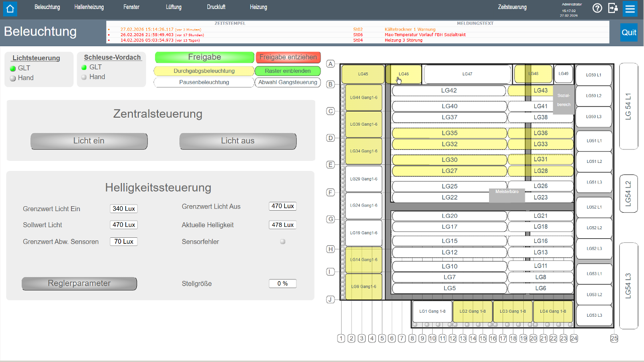Viewport: 644px width, 362px height.
Task: Open the help question mark icon
Action: tap(597, 8)
